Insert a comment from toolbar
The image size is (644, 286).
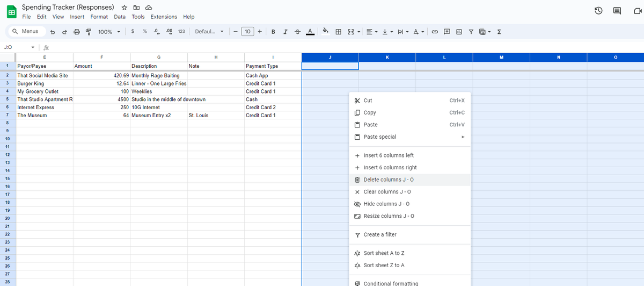tap(447, 32)
